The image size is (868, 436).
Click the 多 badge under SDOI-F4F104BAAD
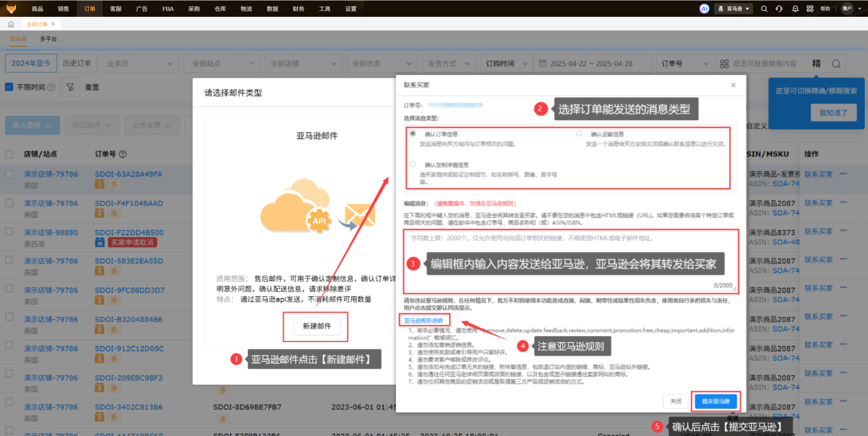[114, 213]
